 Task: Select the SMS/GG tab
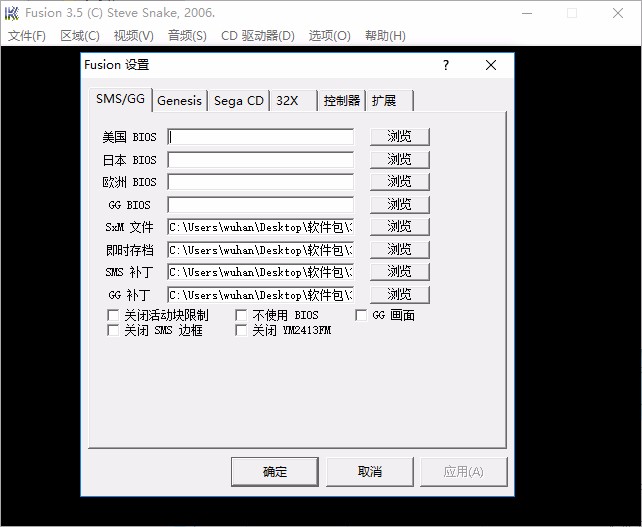120,99
